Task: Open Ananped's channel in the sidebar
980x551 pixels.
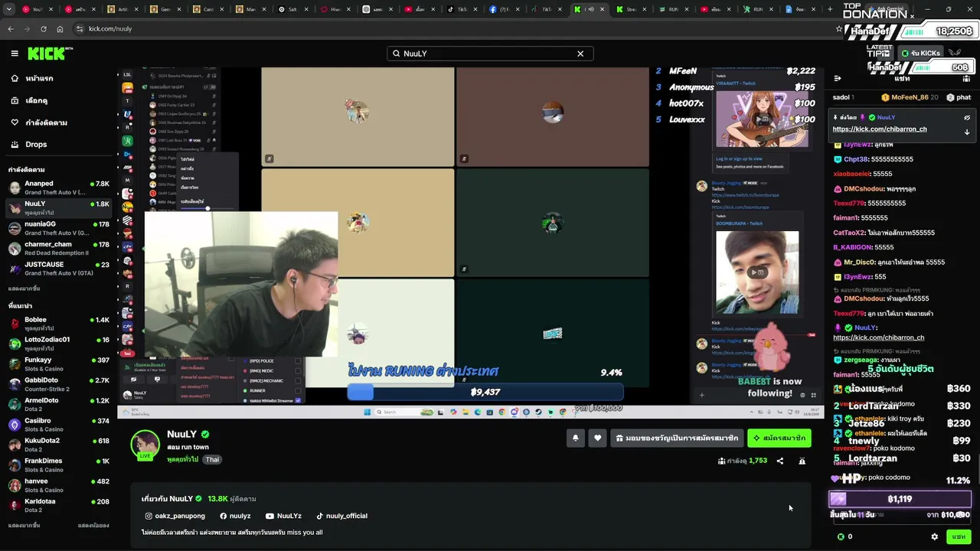Action: pos(59,187)
